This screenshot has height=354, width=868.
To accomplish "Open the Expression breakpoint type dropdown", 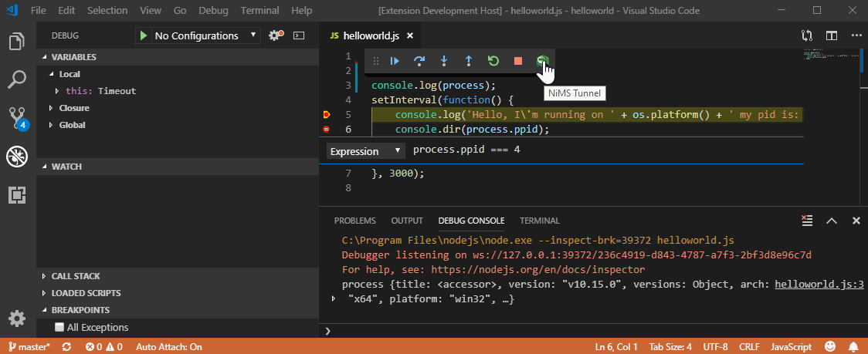I will click(x=366, y=151).
